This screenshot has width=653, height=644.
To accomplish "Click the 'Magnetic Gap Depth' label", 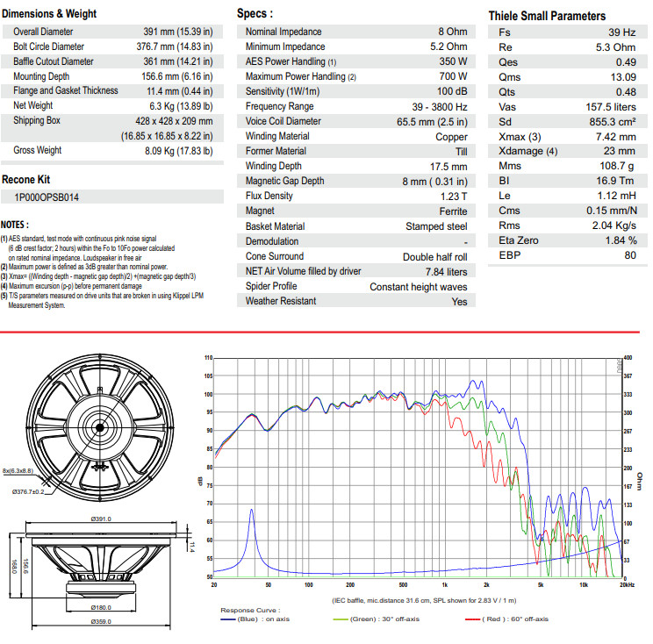I will 285,181.
